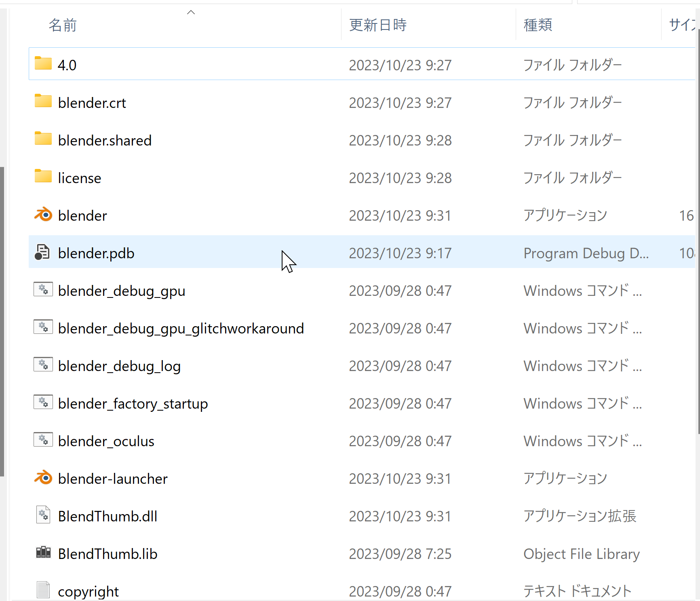Sort by the 名前 column header
The image size is (700, 601).
63,25
